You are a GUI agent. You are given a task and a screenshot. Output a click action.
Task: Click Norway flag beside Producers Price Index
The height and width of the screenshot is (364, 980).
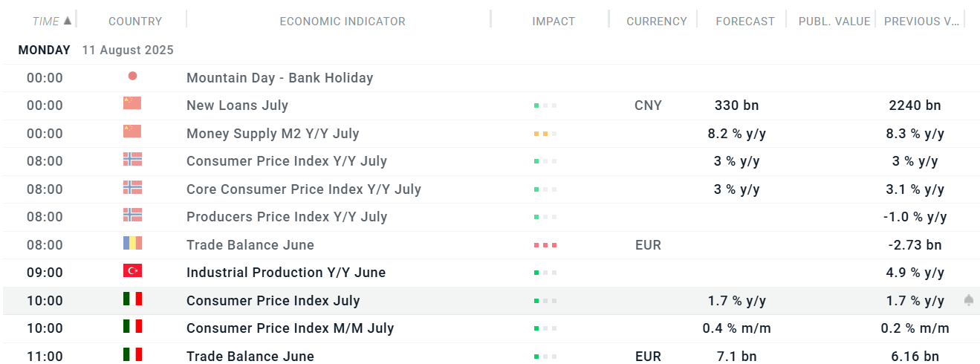[132, 215]
